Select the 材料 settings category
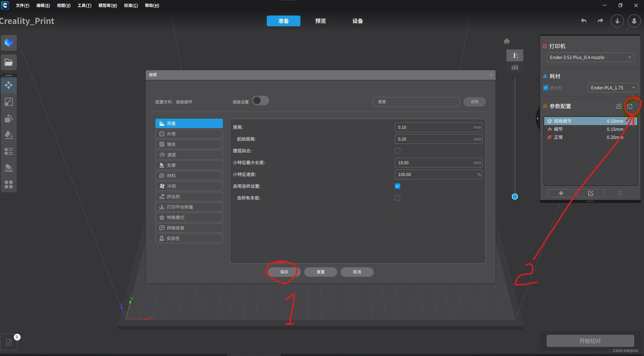The width and height of the screenshot is (644, 356). [189, 176]
